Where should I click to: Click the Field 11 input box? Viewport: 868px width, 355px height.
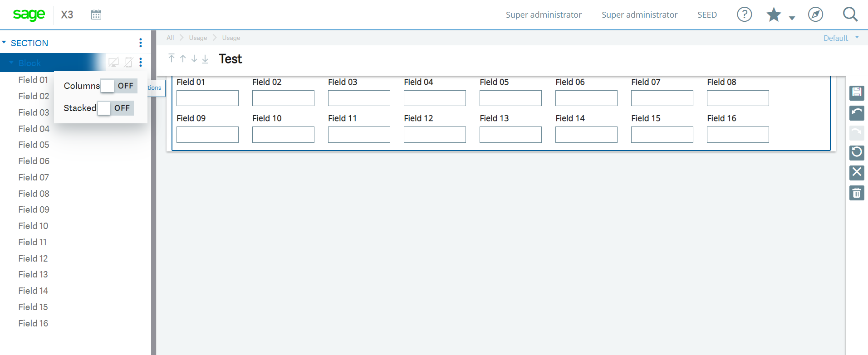pyautogui.click(x=359, y=135)
